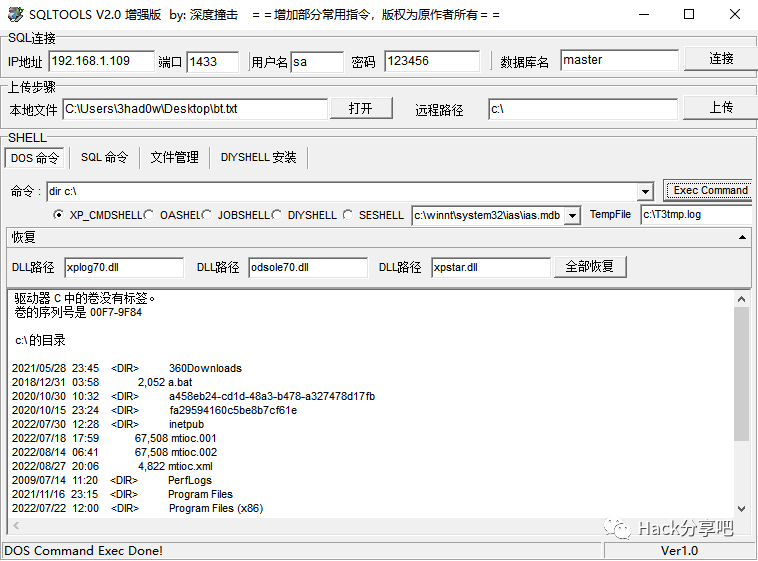Click the horizontal scrollbar left arrow

click(x=16, y=525)
